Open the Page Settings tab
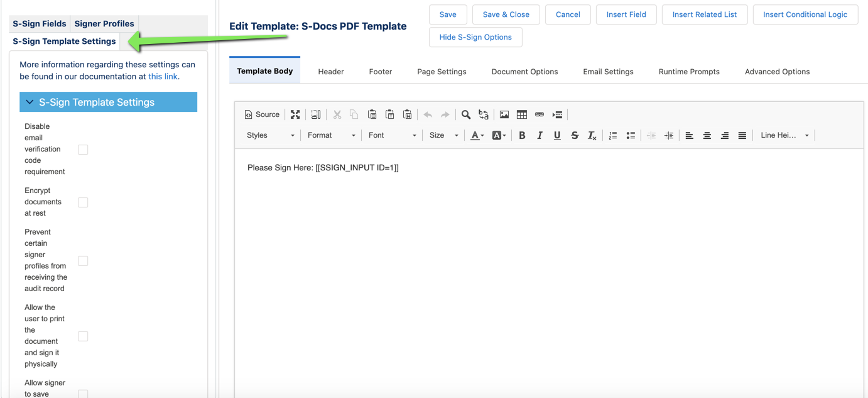Image resolution: width=868 pixels, height=398 pixels. [442, 72]
